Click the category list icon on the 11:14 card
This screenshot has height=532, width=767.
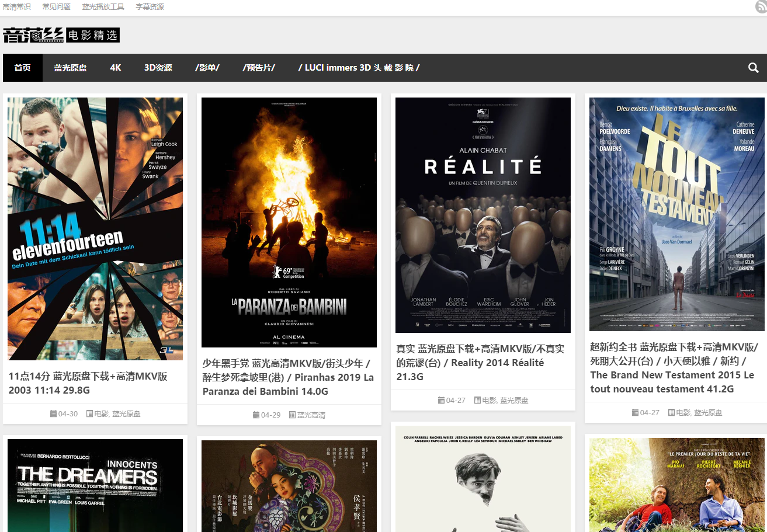coord(89,414)
